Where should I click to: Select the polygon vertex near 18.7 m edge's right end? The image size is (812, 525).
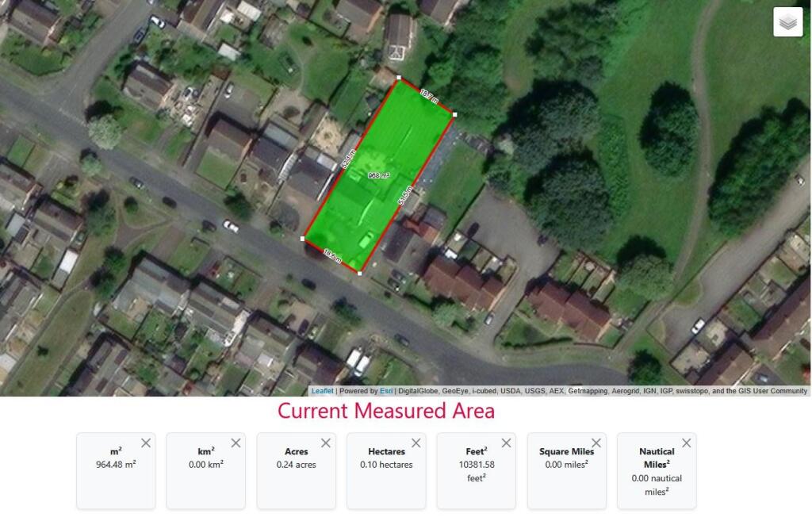454,114
